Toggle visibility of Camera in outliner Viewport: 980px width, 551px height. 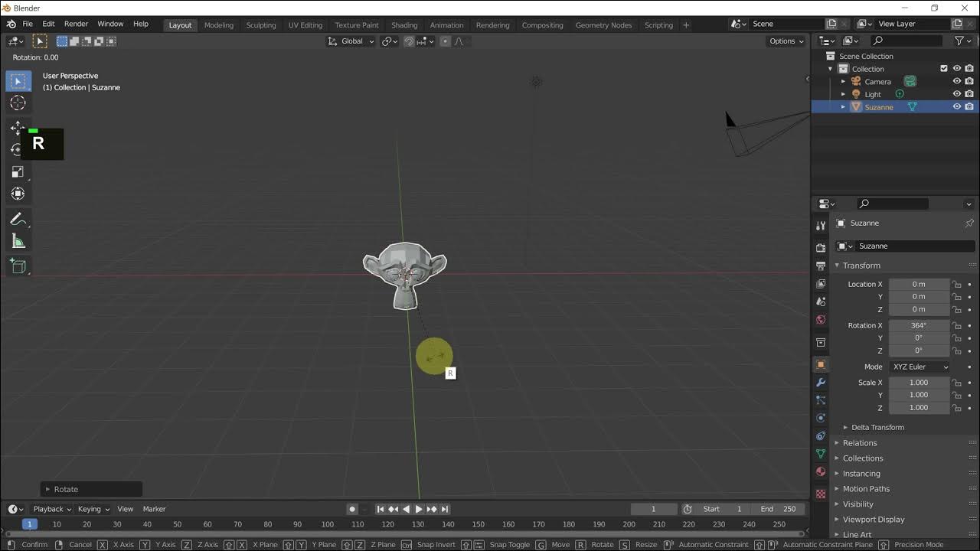[956, 82]
